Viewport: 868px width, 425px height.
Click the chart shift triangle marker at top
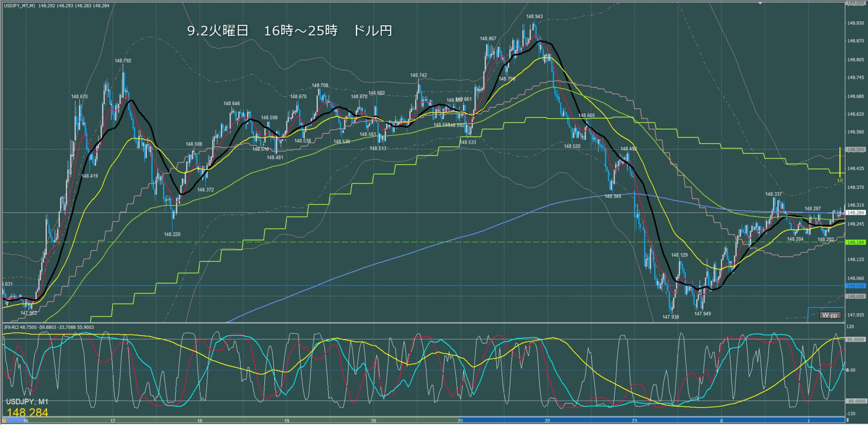pyautogui.click(x=760, y=3)
